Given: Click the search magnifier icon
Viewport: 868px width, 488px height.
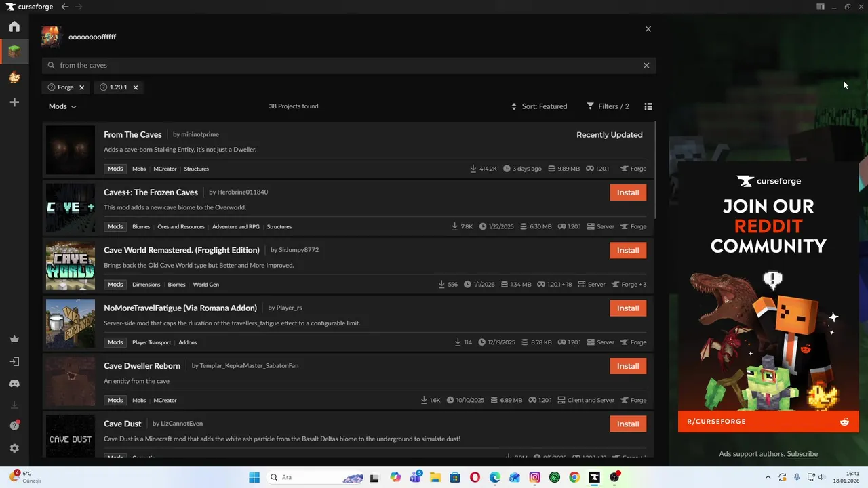Looking at the screenshot, I should point(52,66).
